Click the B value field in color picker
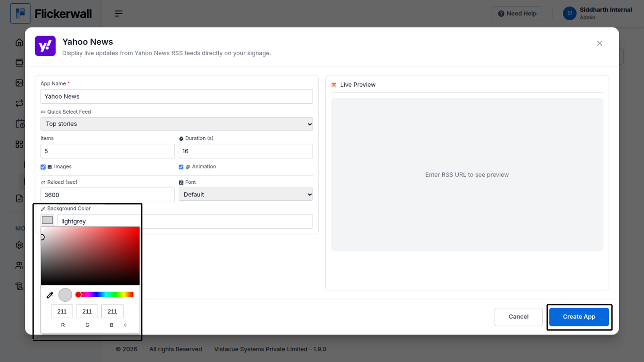The image size is (644, 362). pyautogui.click(x=112, y=311)
